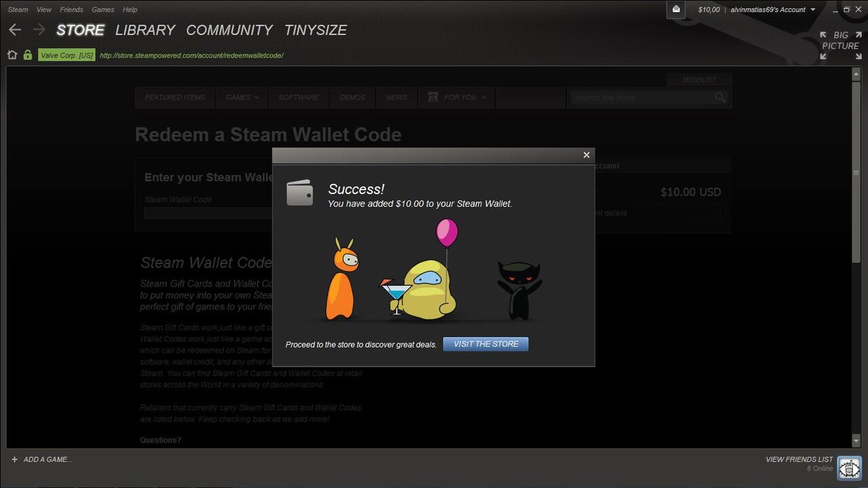
Task: Expand alvinmatias69's Account dropdown
Action: (x=773, y=10)
